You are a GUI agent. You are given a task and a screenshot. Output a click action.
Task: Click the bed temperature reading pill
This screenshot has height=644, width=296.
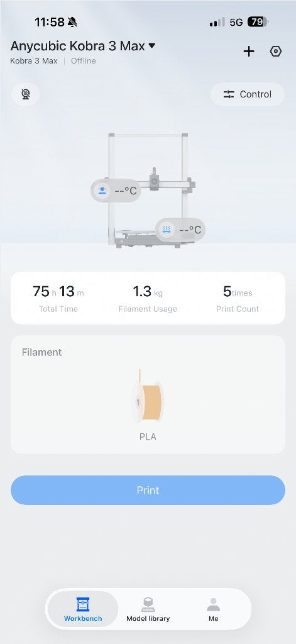[x=180, y=229]
